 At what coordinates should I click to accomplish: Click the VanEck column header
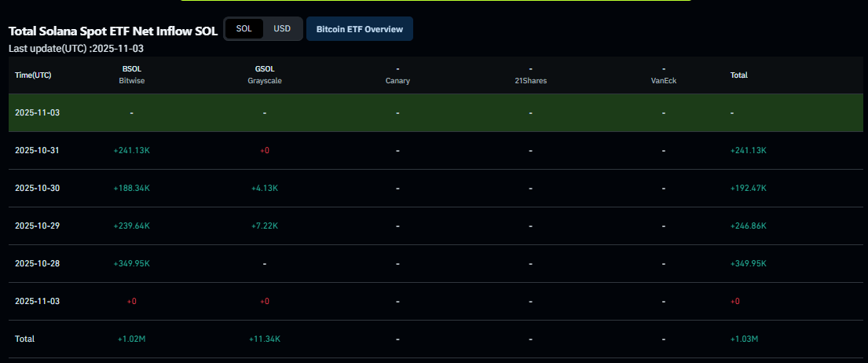coord(664,75)
